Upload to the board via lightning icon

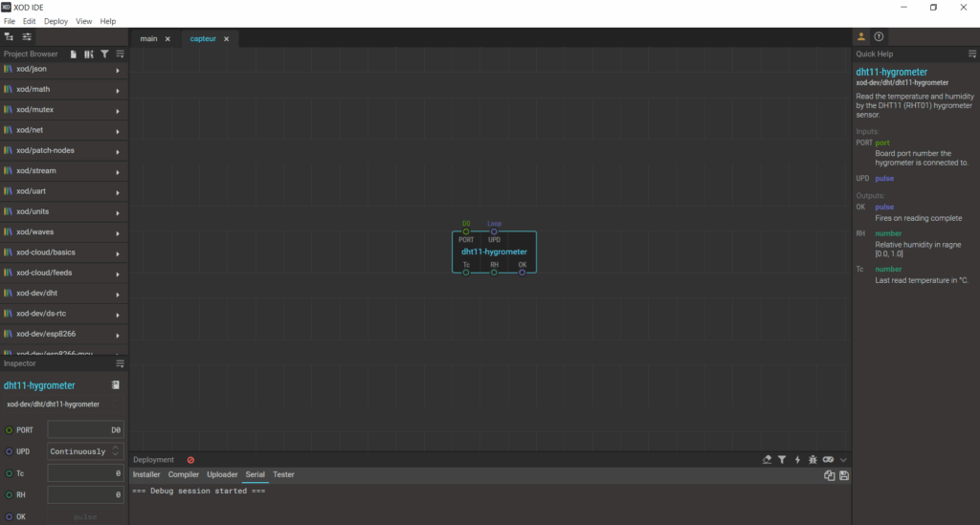[797, 459]
